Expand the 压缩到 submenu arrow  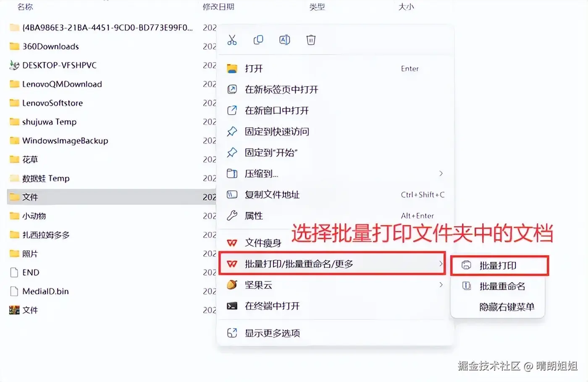[x=441, y=173]
